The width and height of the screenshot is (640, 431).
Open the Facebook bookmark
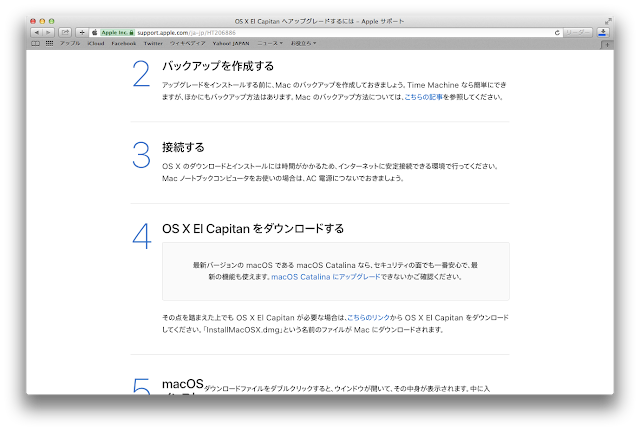click(124, 43)
